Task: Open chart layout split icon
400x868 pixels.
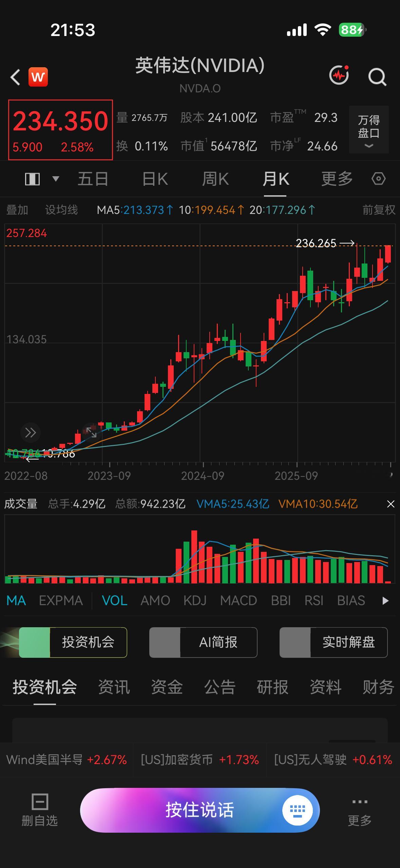Action: point(33,179)
